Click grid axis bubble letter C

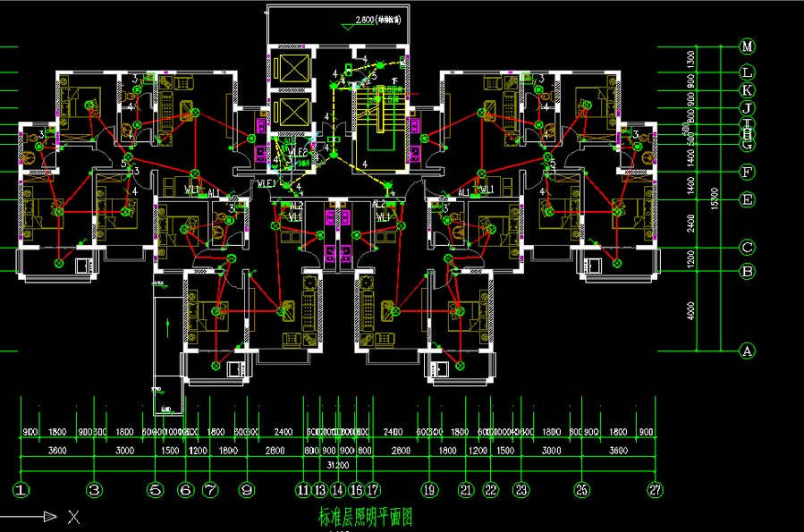point(747,248)
